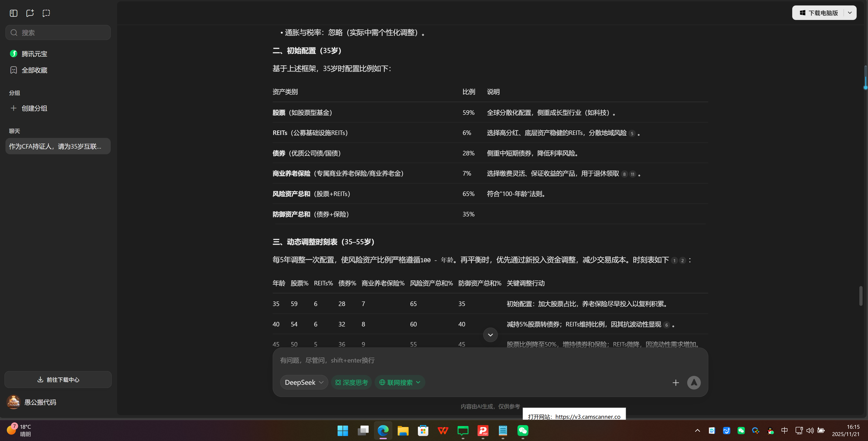
Task: Open the Windows Start menu
Action: [343, 430]
